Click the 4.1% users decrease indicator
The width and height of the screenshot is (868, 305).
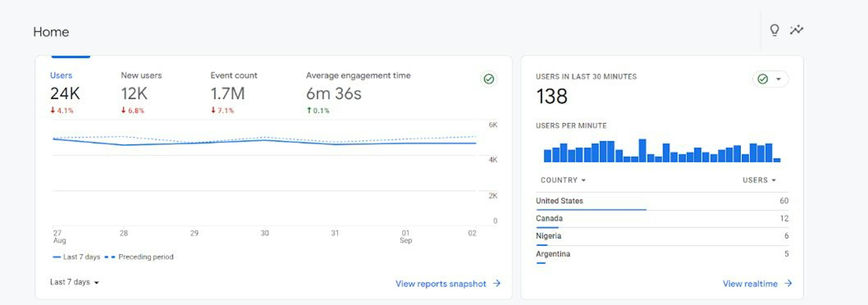pyautogui.click(x=62, y=110)
